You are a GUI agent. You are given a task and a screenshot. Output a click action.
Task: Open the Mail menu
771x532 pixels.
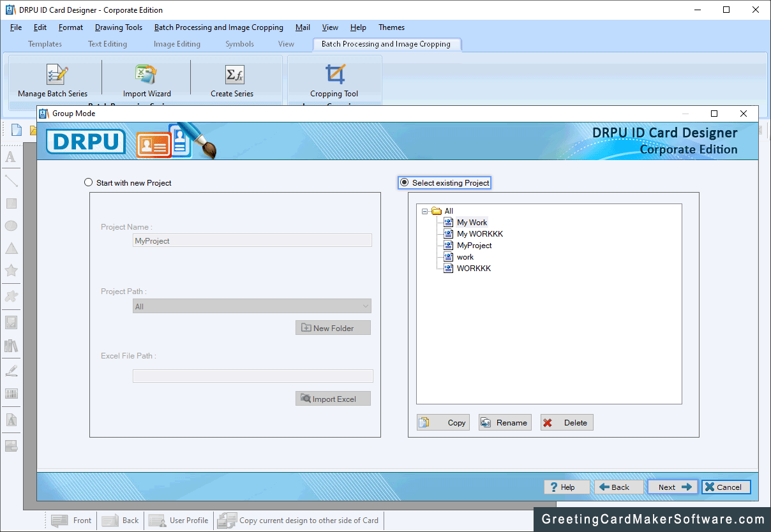(x=303, y=27)
